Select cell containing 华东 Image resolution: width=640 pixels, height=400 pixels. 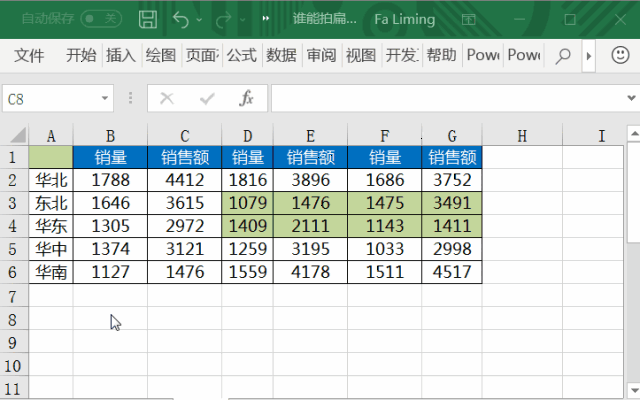51,226
